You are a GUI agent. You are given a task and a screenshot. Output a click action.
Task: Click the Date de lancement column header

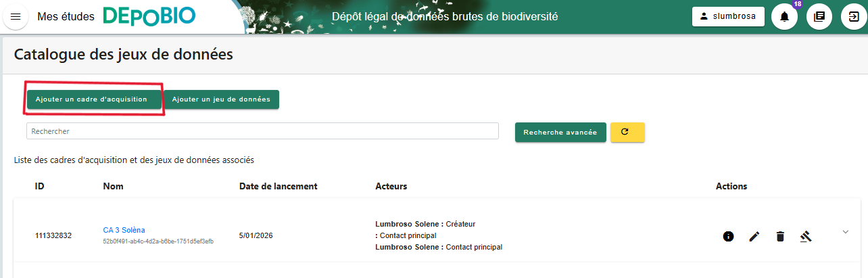pos(278,186)
